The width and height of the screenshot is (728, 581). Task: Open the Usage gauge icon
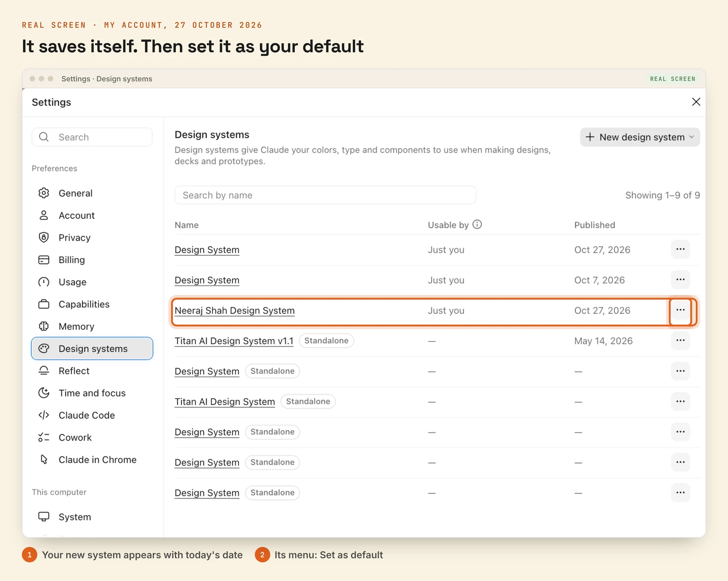point(44,282)
